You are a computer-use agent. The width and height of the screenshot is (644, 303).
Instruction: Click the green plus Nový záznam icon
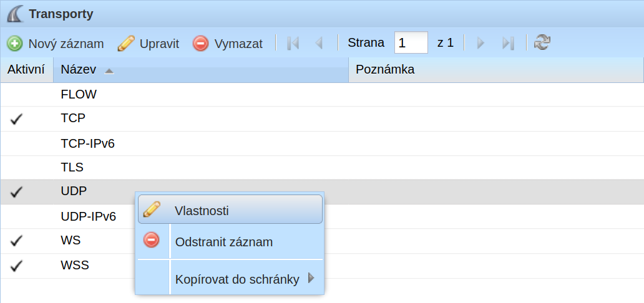(x=15, y=43)
